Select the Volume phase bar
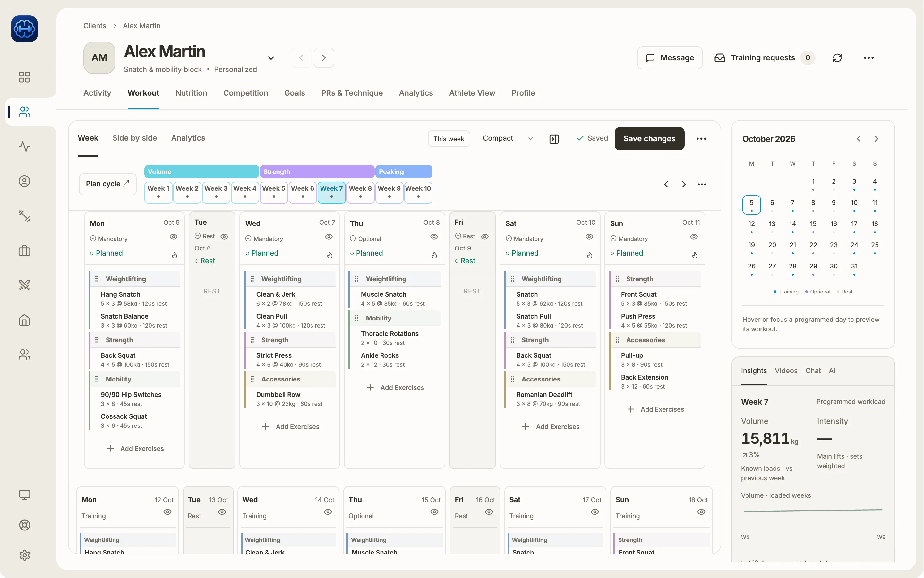 [201, 172]
